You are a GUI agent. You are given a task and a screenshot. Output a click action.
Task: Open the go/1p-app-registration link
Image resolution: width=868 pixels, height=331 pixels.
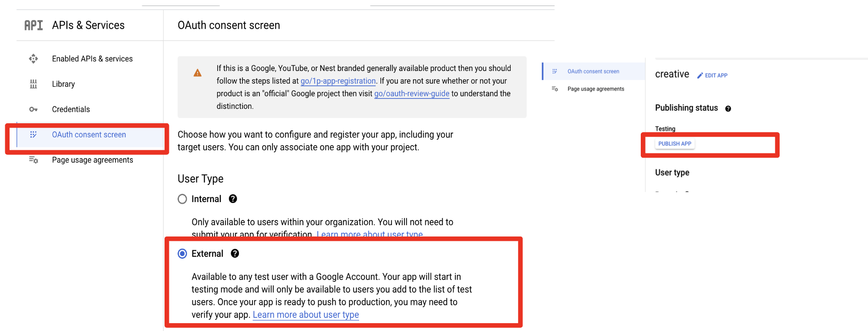click(x=338, y=81)
